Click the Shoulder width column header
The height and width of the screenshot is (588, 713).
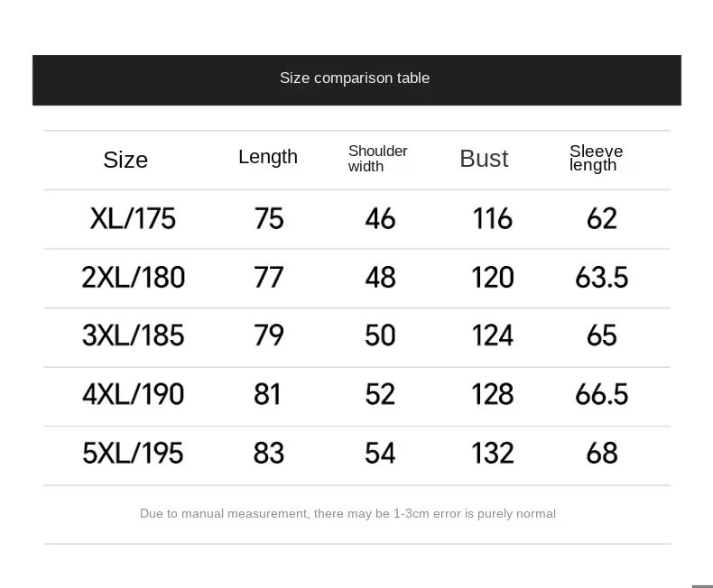click(x=377, y=159)
